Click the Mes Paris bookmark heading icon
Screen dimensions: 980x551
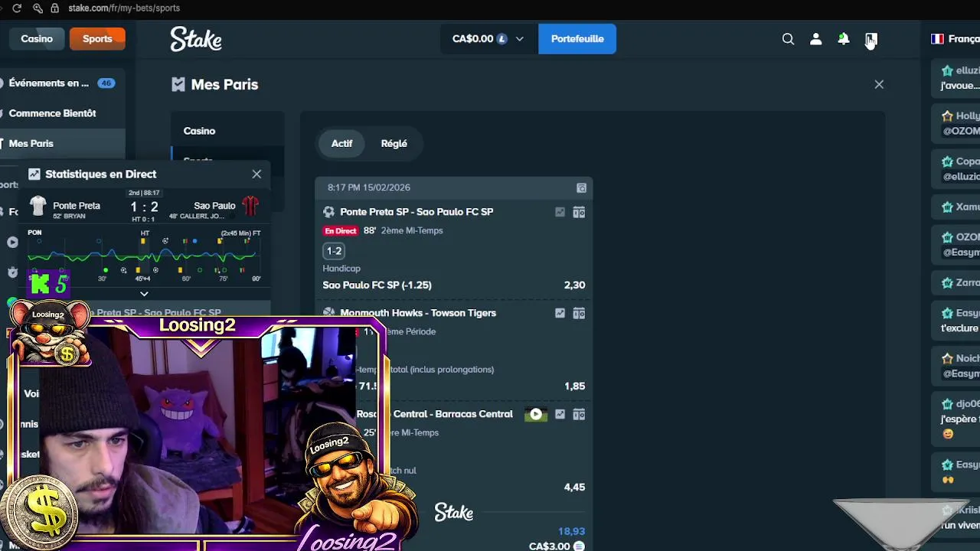pos(178,84)
